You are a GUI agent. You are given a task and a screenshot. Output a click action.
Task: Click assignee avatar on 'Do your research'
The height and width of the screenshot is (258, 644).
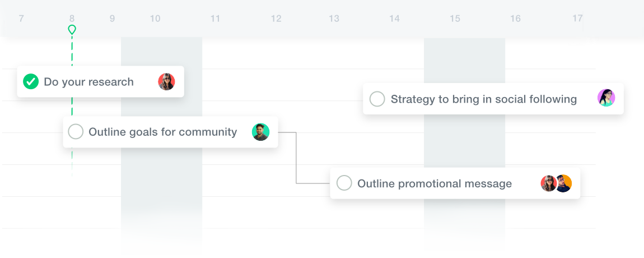click(166, 81)
